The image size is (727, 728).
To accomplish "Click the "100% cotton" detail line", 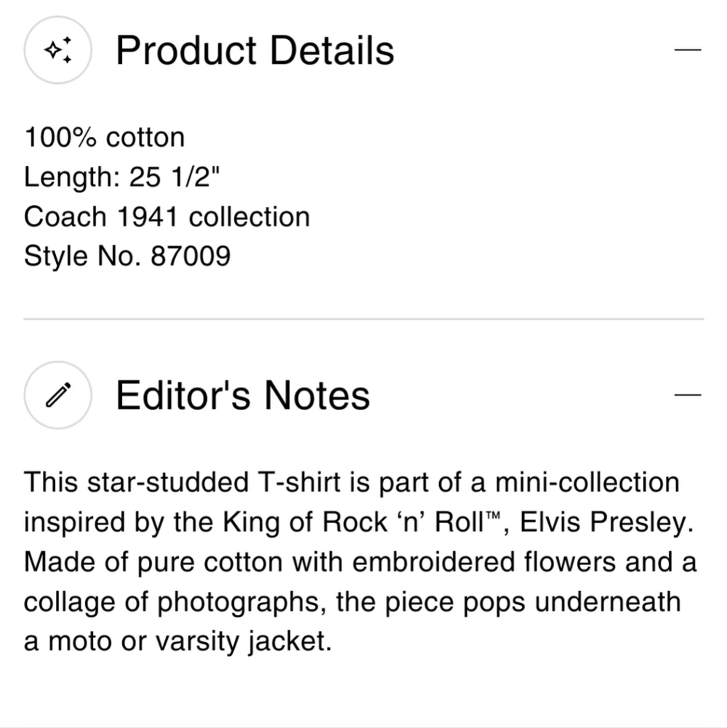I will [105, 137].
